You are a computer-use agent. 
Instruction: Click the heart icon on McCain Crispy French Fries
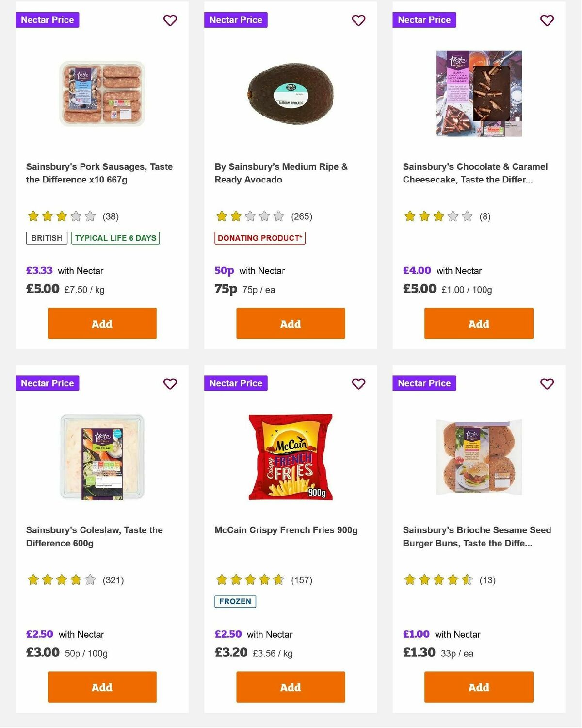pos(358,383)
